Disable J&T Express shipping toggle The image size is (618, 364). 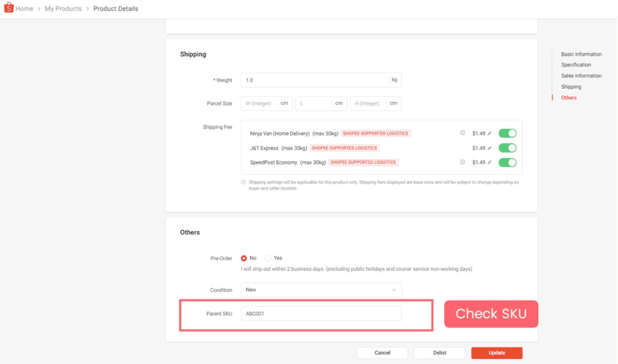point(507,148)
